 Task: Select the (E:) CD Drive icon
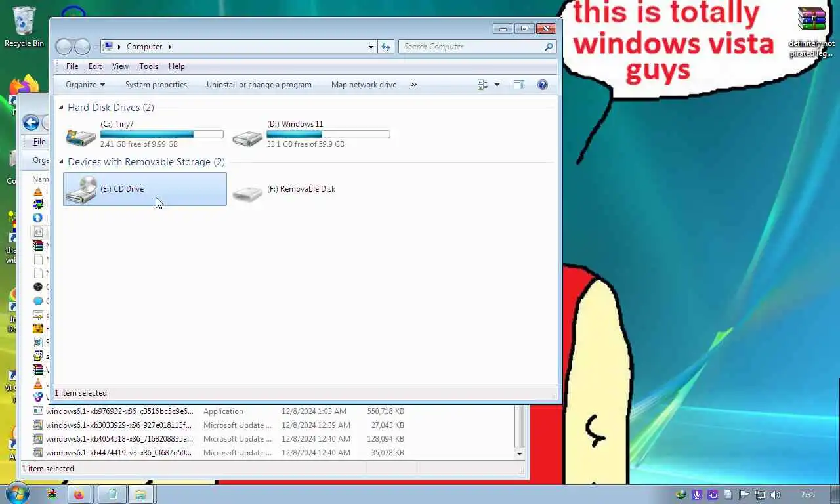pyautogui.click(x=81, y=190)
